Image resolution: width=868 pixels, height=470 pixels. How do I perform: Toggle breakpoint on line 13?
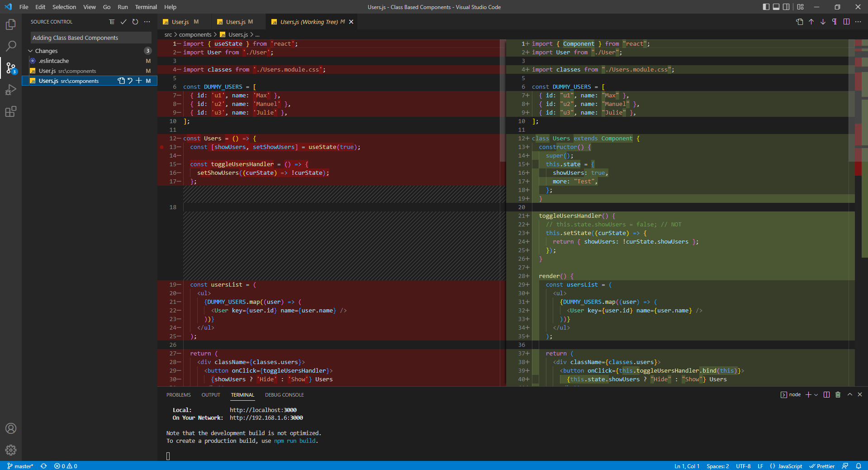(162, 147)
